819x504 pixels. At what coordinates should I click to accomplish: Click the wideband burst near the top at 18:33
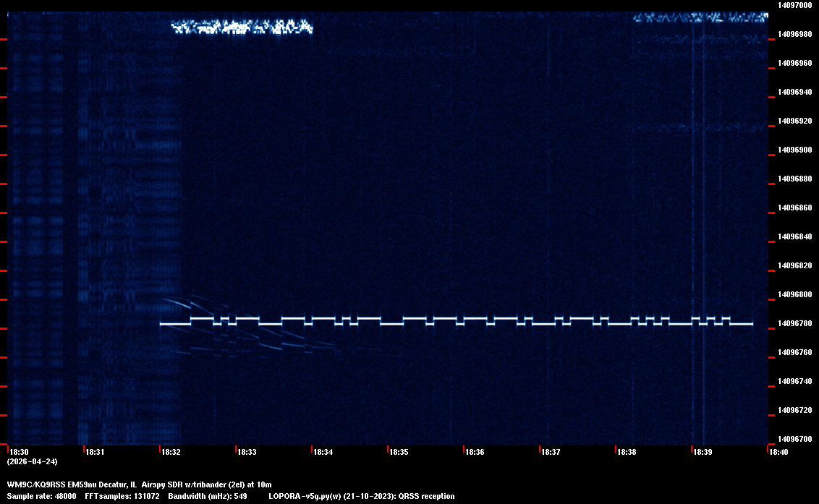(x=242, y=28)
